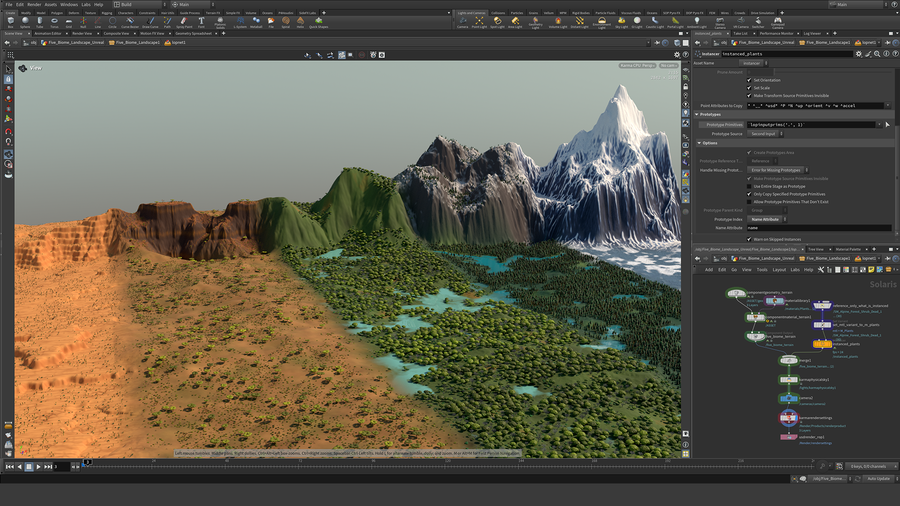Toggle the Set Orientation checkbox
Viewport: 900px width, 506px height.
pyautogui.click(x=749, y=80)
